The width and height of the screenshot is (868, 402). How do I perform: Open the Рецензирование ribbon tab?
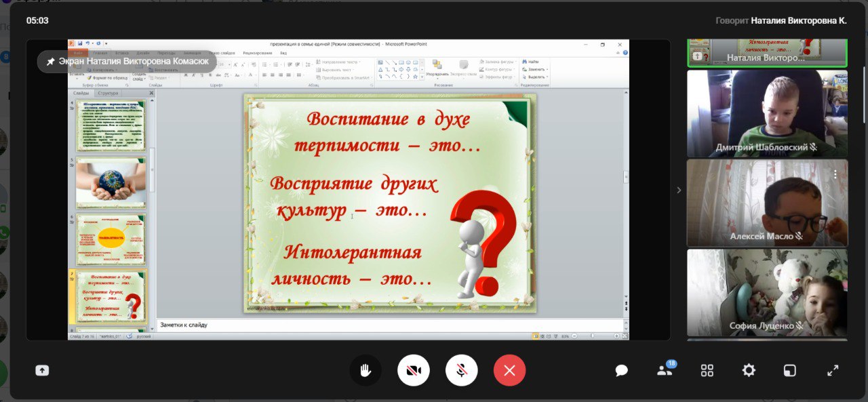[258, 53]
